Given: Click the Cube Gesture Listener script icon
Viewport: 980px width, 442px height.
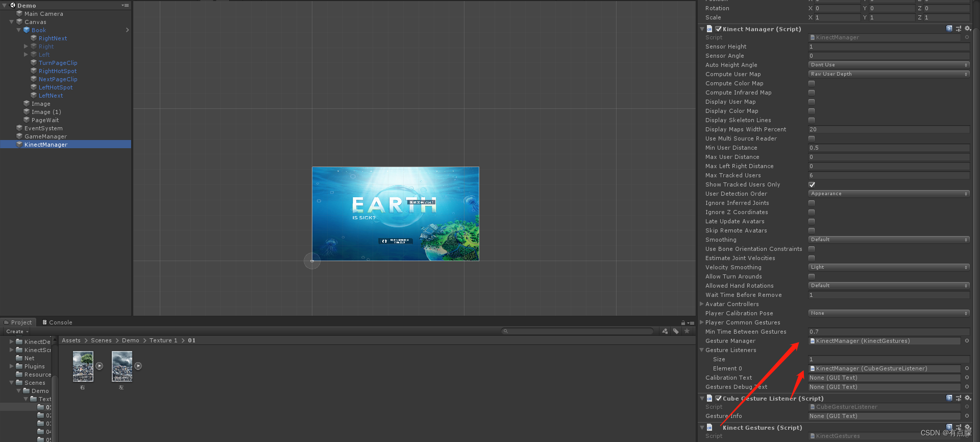Looking at the screenshot, I should tap(709, 399).
